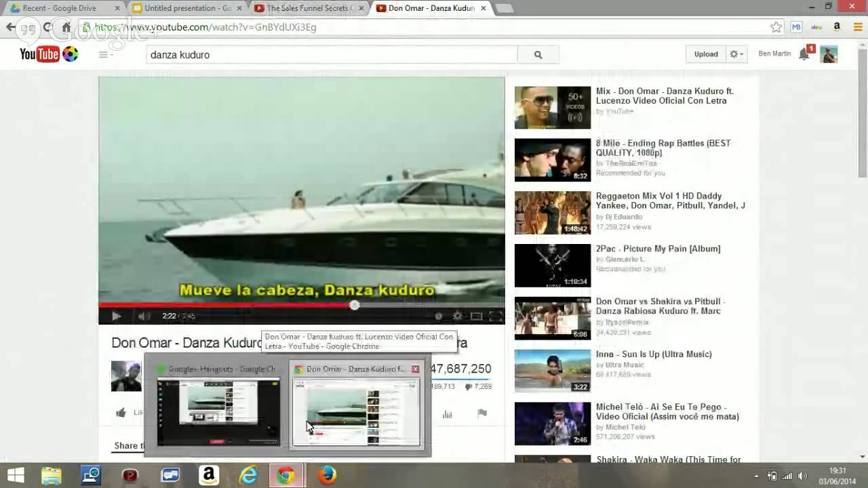Open the YouTube settings gear dropdown
Screen dimensions: 868x488
pyautogui.click(x=736, y=54)
